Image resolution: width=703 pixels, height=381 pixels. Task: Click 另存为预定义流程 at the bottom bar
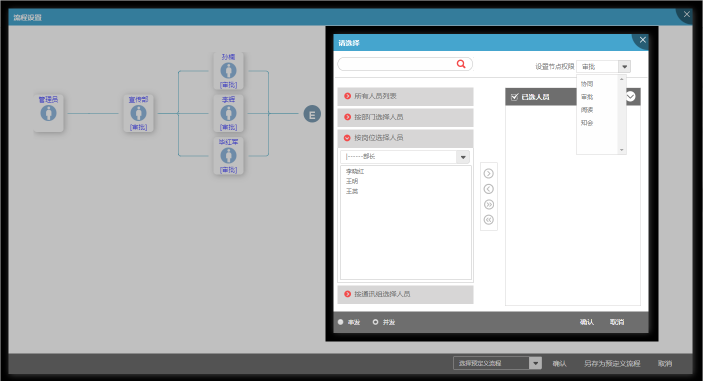pyautogui.click(x=612, y=364)
